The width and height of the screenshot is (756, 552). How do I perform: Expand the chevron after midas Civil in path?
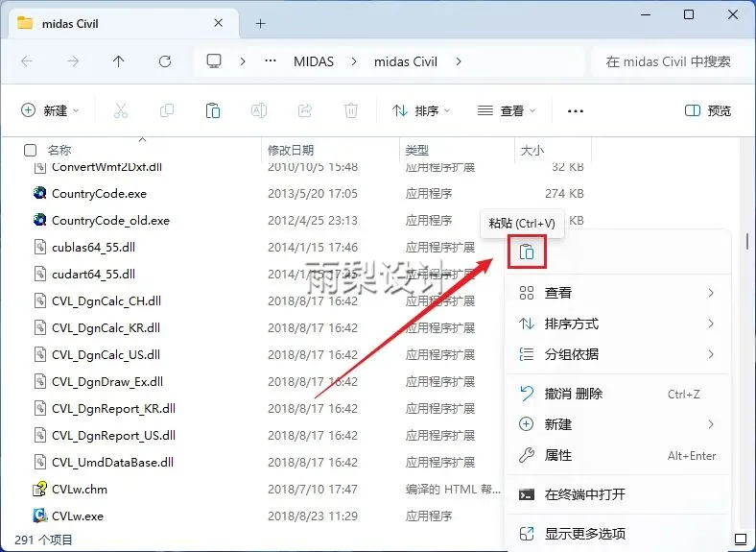coord(458,61)
